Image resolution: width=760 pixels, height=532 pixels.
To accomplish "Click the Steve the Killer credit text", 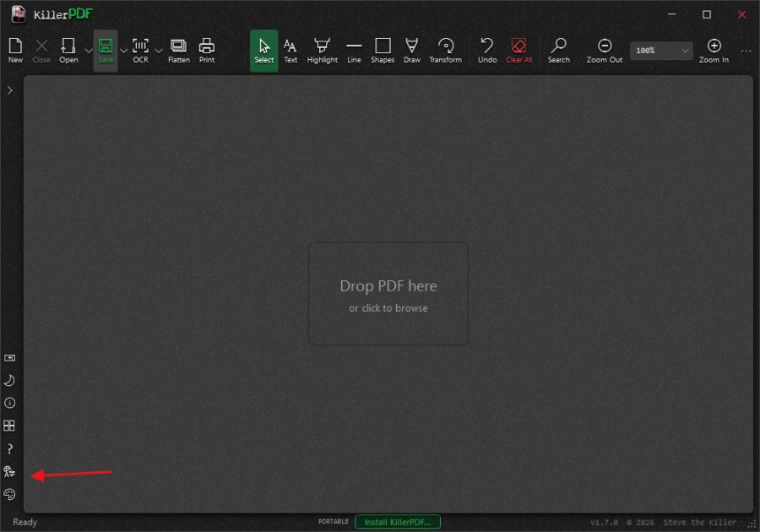I will [x=699, y=523].
